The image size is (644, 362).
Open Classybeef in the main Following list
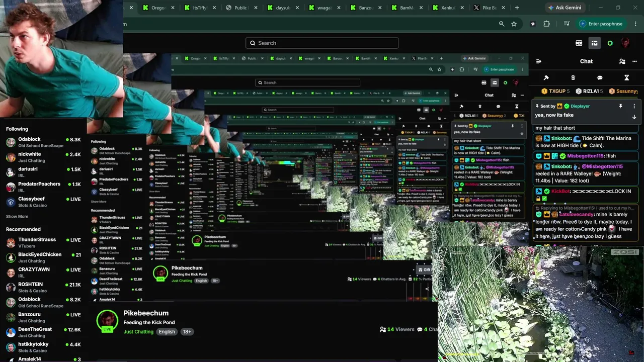coord(43,202)
